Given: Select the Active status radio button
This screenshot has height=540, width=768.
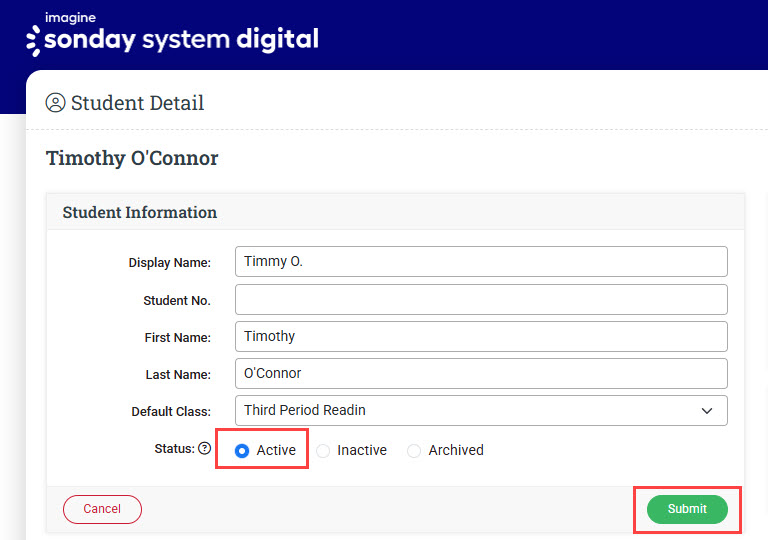Looking at the screenshot, I should (x=242, y=451).
